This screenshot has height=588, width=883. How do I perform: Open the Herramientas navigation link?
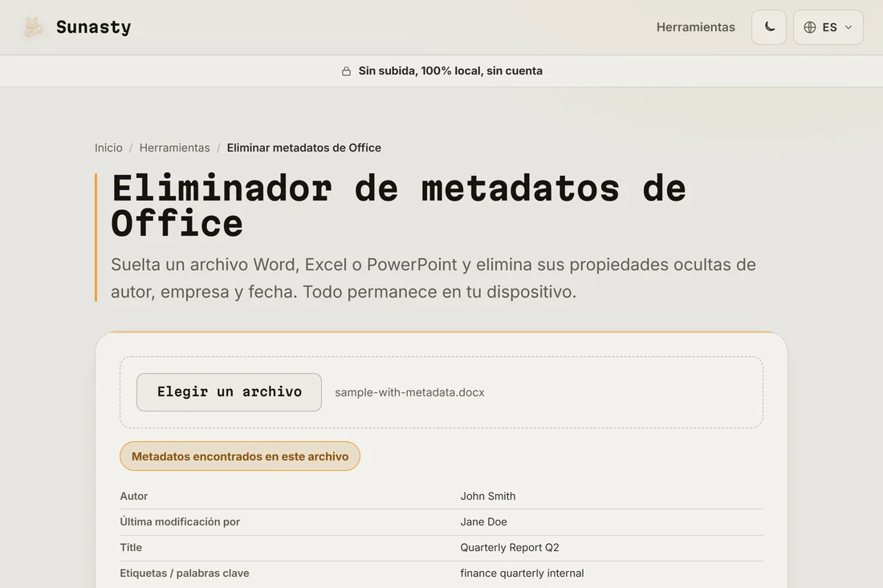click(x=695, y=27)
